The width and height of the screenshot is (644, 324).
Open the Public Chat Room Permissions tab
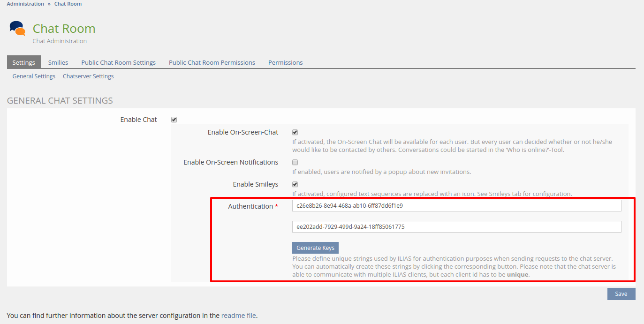(212, 62)
